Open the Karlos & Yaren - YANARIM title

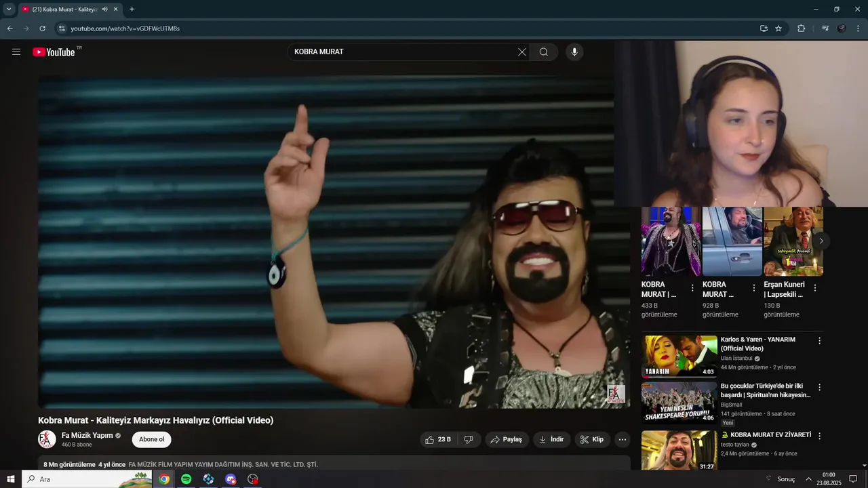pyautogui.click(x=757, y=344)
